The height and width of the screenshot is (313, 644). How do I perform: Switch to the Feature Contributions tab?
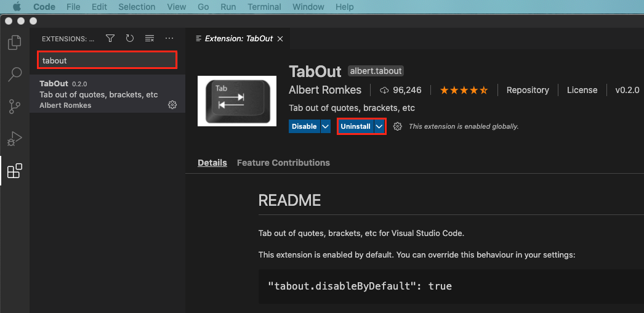tap(283, 163)
